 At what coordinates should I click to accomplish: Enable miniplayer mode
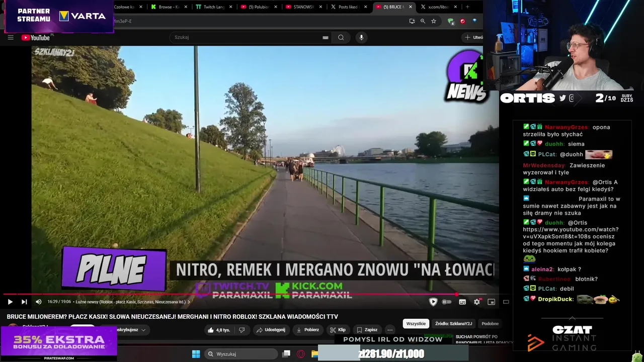coord(491,302)
